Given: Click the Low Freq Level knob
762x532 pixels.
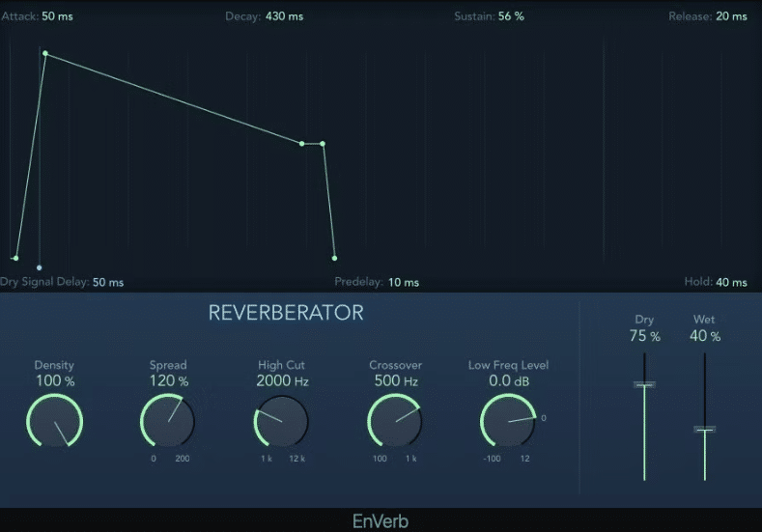Looking at the screenshot, I should (507, 421).
